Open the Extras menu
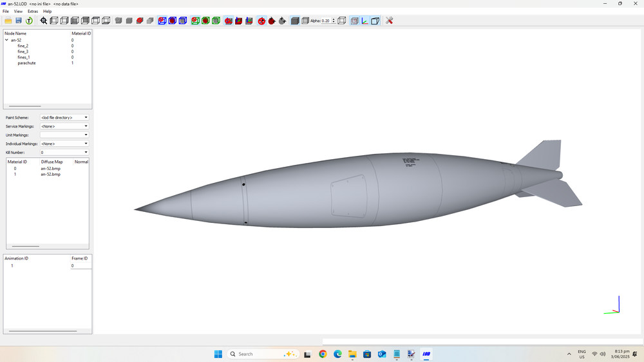 (x=33, y=12)
